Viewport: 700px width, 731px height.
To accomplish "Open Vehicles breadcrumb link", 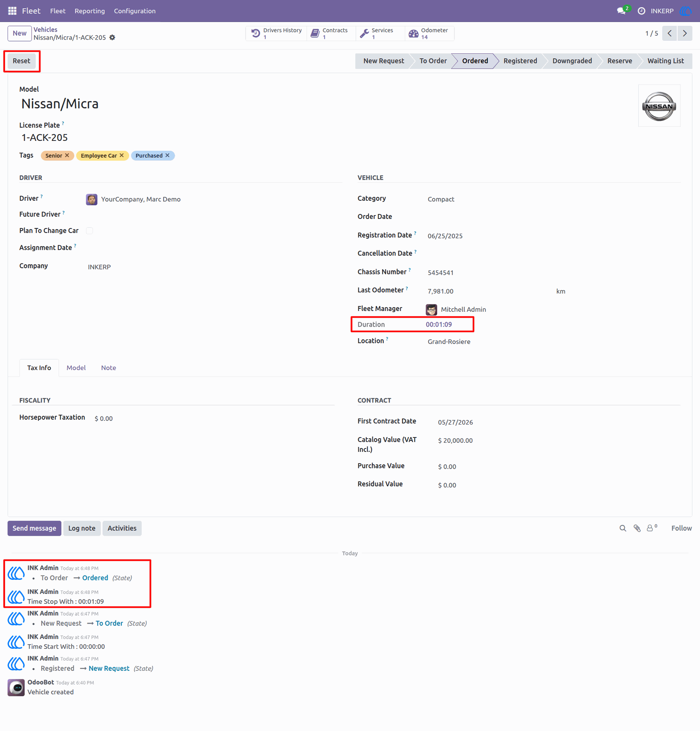I will [45, 29].
